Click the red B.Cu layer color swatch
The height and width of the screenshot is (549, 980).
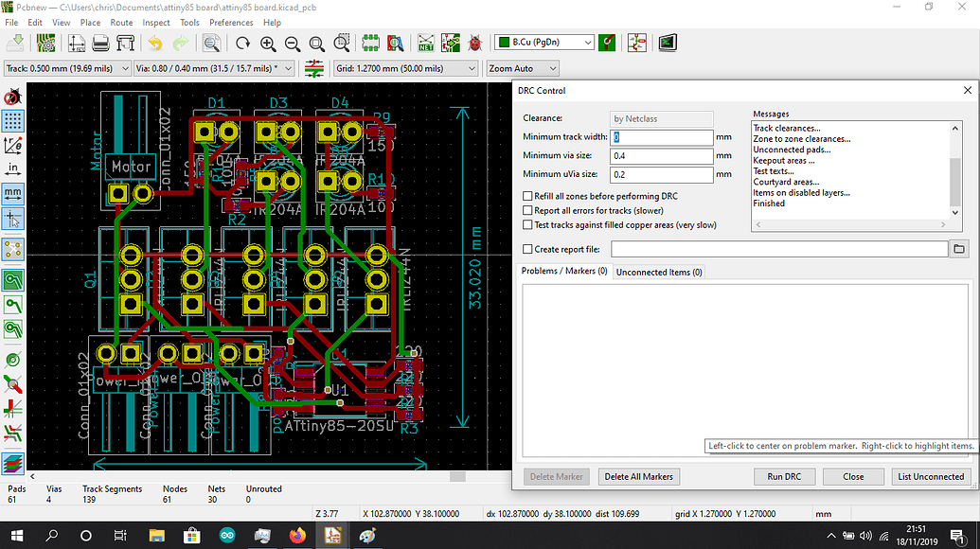tap(504, 42)
